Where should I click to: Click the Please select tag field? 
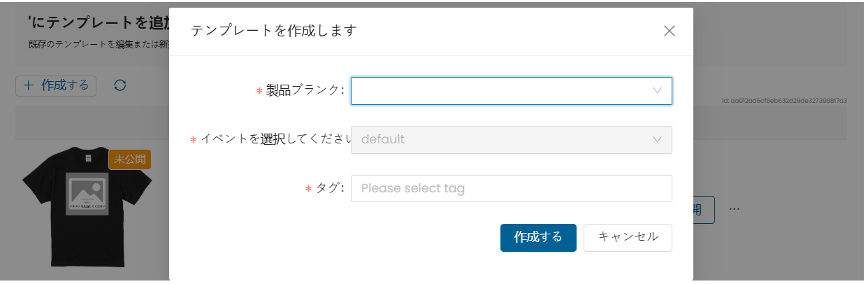(511, 188)
